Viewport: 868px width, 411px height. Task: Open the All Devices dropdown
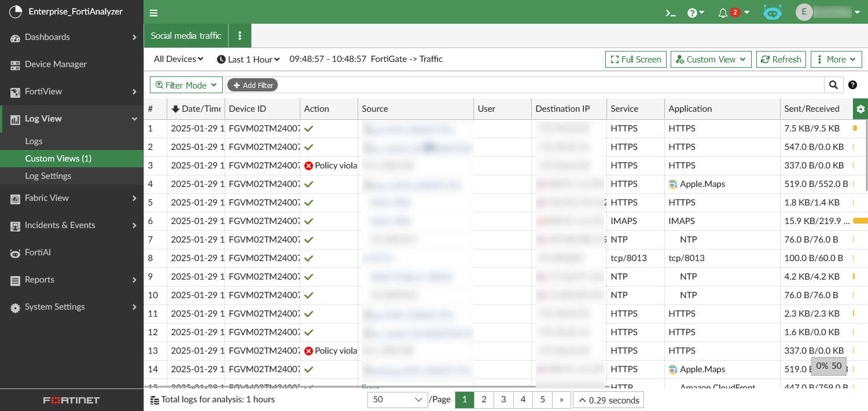click(178, 59)
